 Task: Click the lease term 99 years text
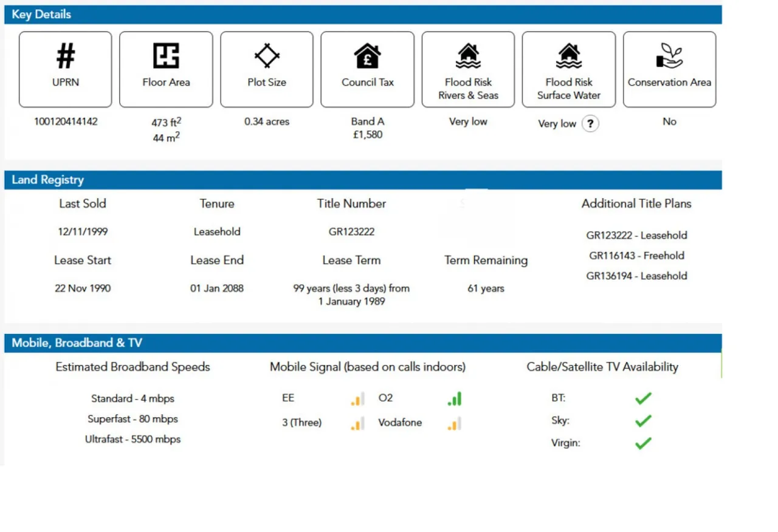point(351,295)
